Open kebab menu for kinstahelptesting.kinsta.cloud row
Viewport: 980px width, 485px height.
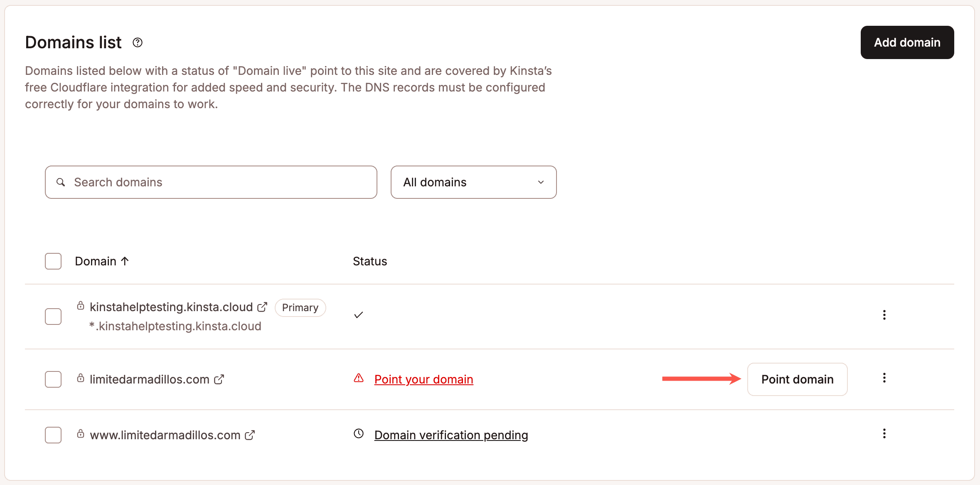pyautogui.click(x=884, y=315)
